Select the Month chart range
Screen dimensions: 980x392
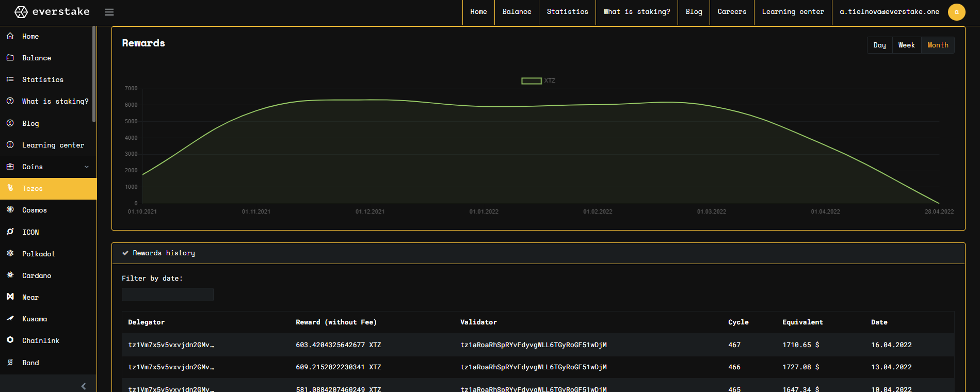(938, 45)
